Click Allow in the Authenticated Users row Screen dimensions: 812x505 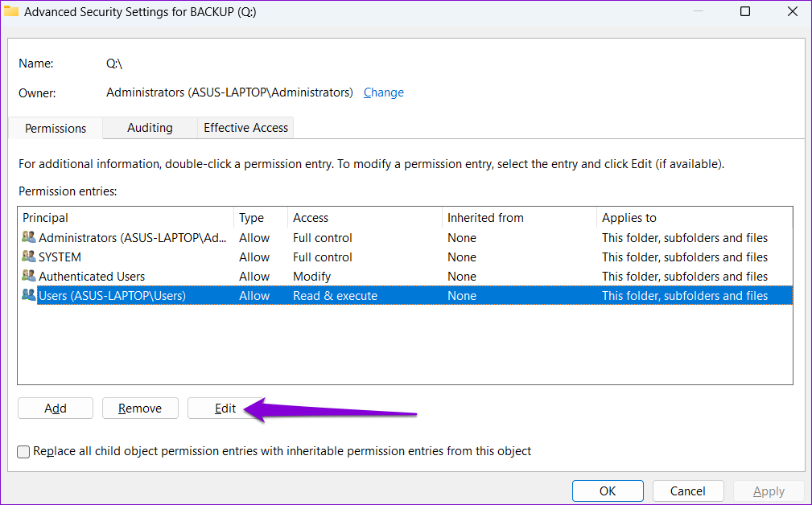click(x=254, y=277)
